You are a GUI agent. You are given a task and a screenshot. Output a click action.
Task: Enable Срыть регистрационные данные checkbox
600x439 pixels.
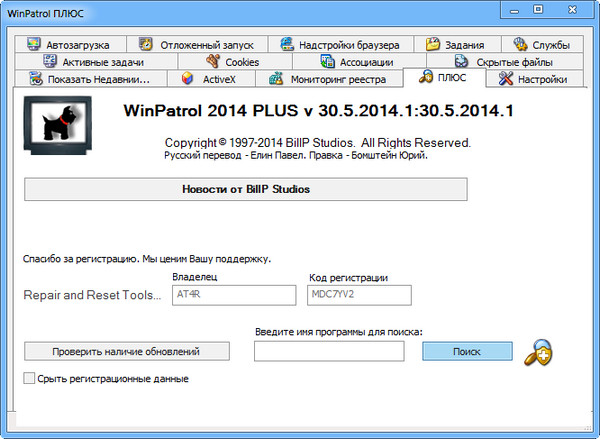29,379
